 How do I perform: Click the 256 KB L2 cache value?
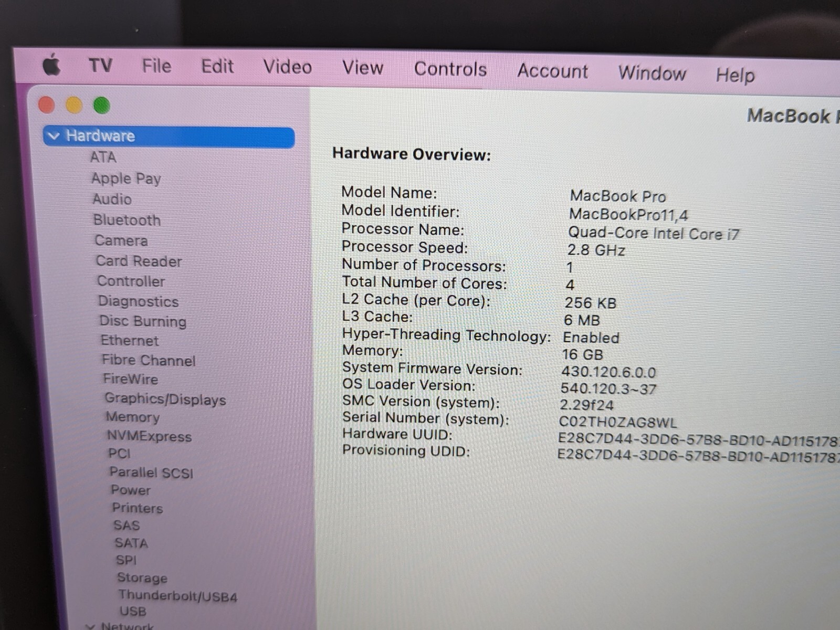591,303
